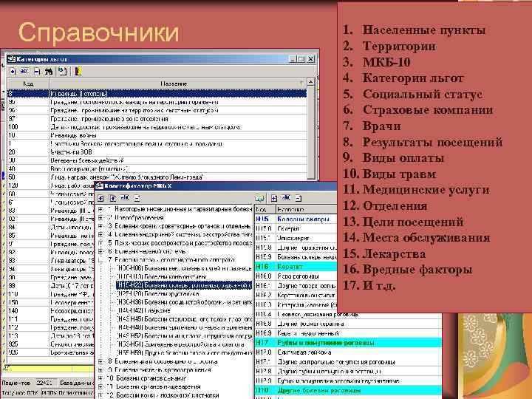Screen dimensions: 532x399
Task: Select row 30 Ветераны боевых действий
Action: (x=157, y=160)
